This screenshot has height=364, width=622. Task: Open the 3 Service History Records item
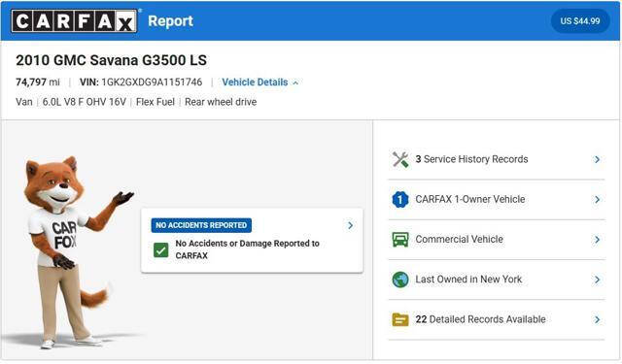(x=497, y=159)
